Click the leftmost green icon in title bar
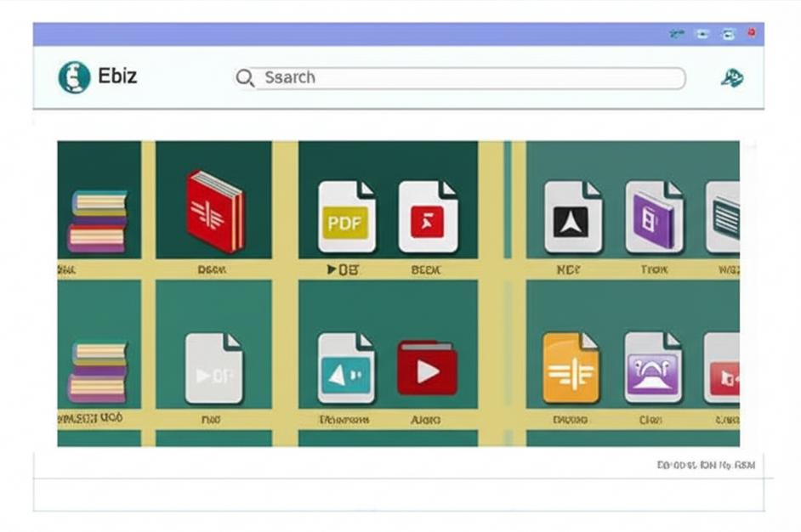Screen dimensions: 801x532 [x=677, y=34]
